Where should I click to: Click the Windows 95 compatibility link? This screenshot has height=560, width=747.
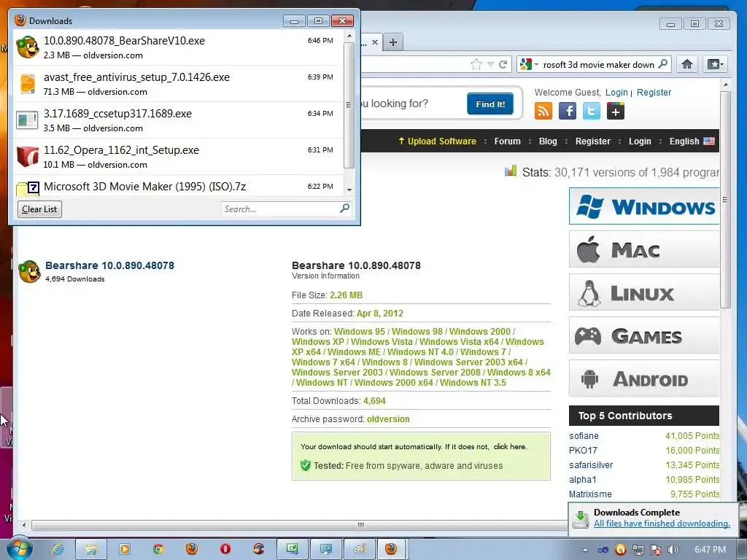coord(359,332)
